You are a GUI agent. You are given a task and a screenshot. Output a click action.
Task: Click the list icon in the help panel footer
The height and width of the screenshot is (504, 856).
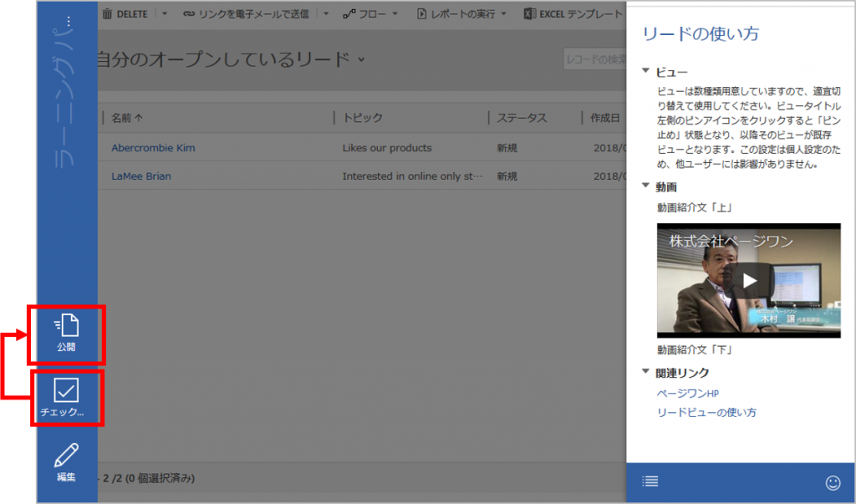click(650, 481)
